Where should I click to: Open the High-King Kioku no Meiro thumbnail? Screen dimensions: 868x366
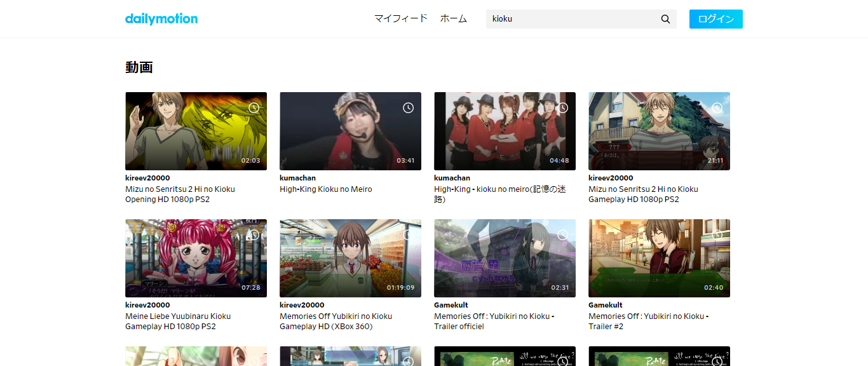(x=350, y=131)
